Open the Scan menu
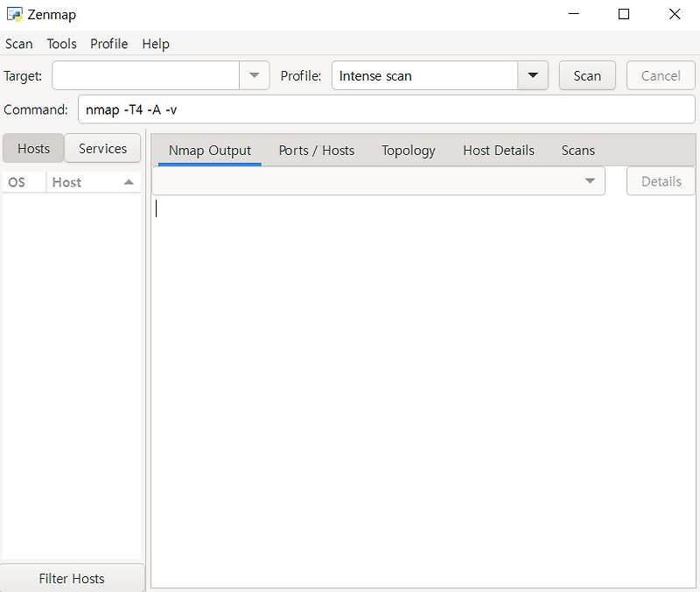Viewport: 700px width, 592px height. tap(19, 44)
